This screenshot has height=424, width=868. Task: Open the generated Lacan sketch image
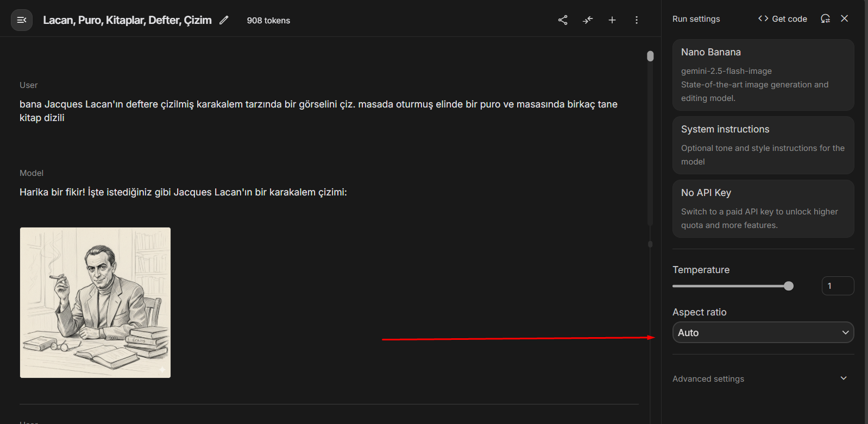(95, 302)
